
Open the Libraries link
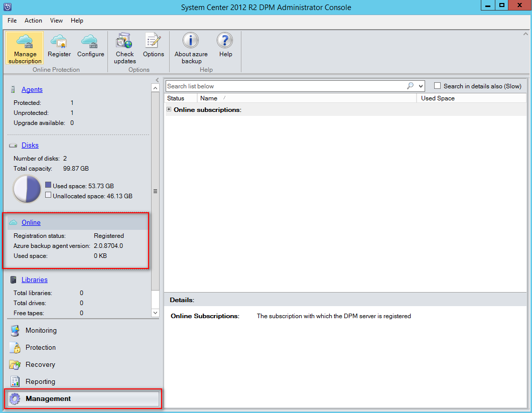[x=34, y=280]
